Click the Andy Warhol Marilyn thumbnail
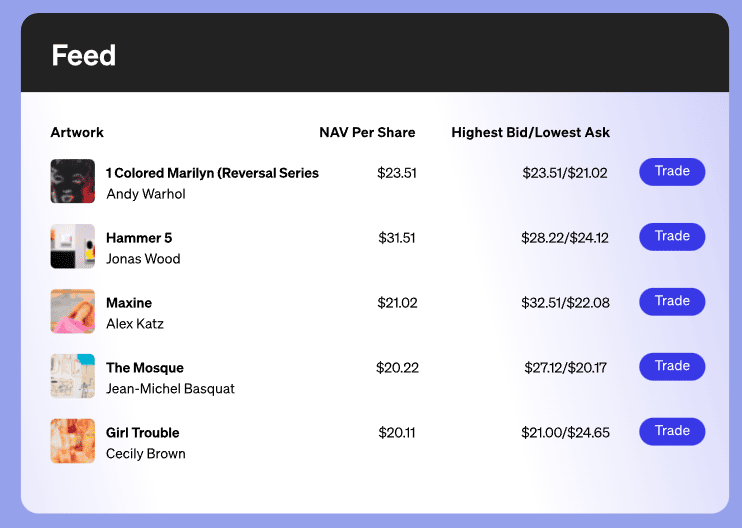The image size is (742, 528). tap(73, 181)
